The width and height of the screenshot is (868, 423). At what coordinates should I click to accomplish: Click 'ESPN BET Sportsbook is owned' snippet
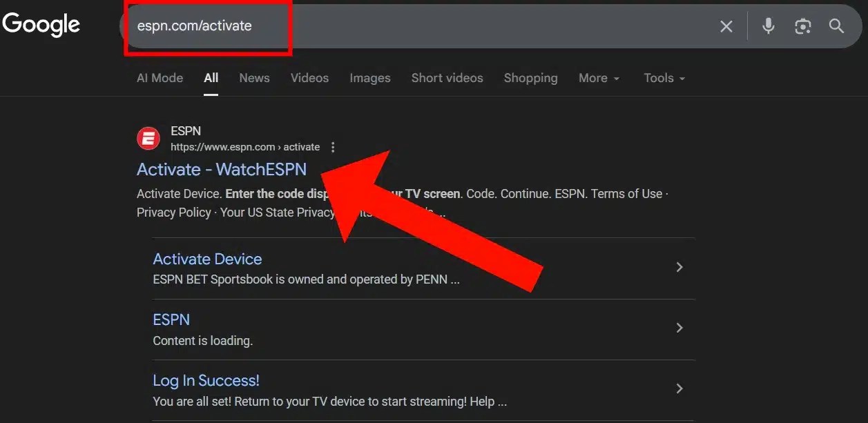click(x=306, y=280)
